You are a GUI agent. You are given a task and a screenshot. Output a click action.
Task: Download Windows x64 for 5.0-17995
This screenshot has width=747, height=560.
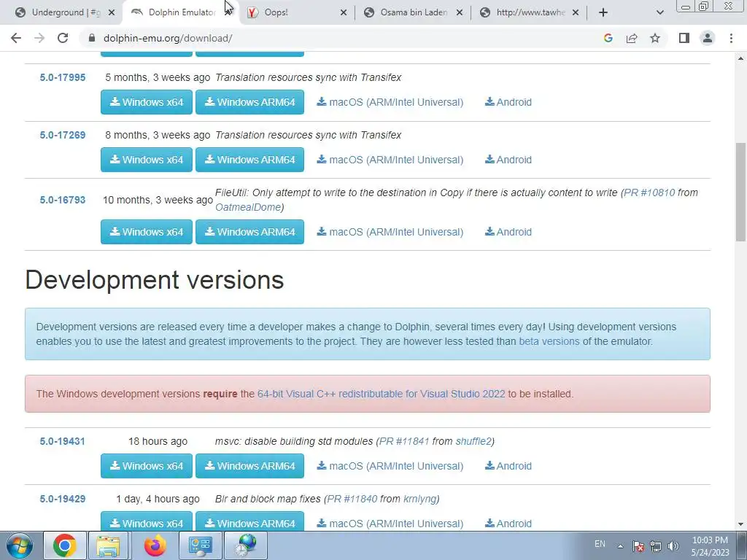click(x=146, y=102)
